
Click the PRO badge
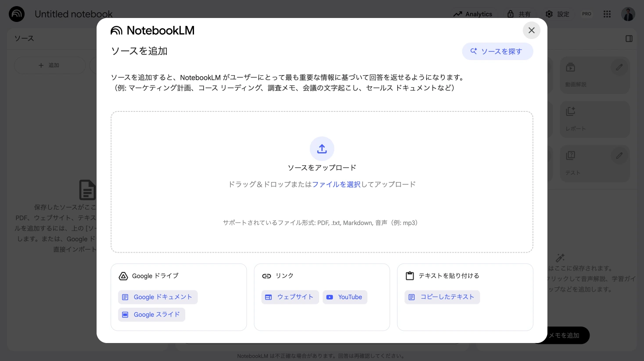(x=586, y=14)
